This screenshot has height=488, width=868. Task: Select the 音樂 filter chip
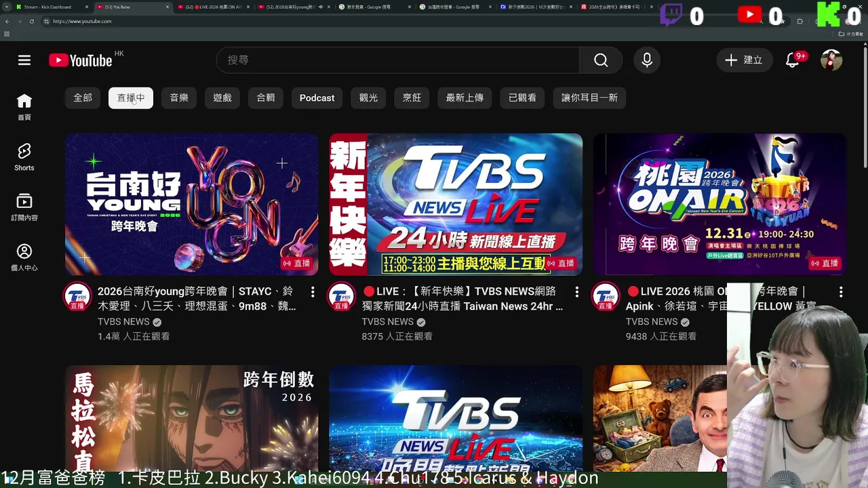pos(179,98)
